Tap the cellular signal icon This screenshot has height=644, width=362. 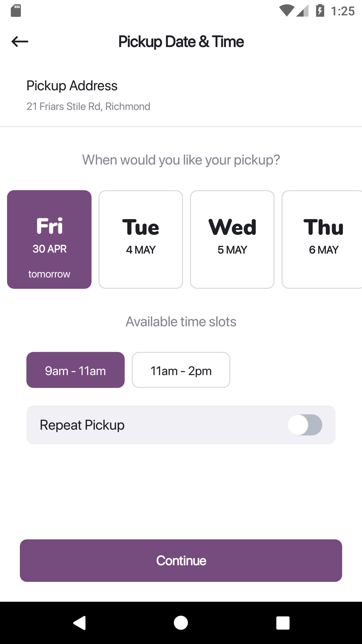(303, 11)
